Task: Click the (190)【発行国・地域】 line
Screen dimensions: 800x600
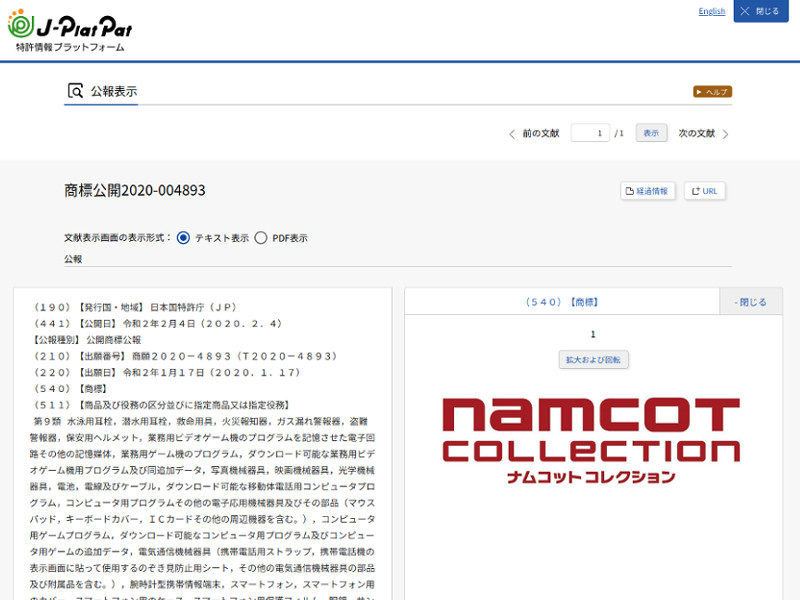Action: (135, 307)
